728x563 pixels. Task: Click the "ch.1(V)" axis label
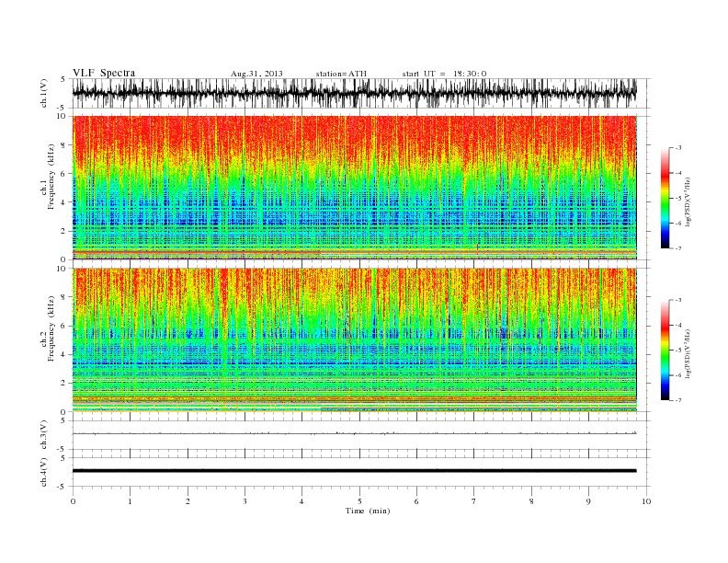tap(44, 93)
